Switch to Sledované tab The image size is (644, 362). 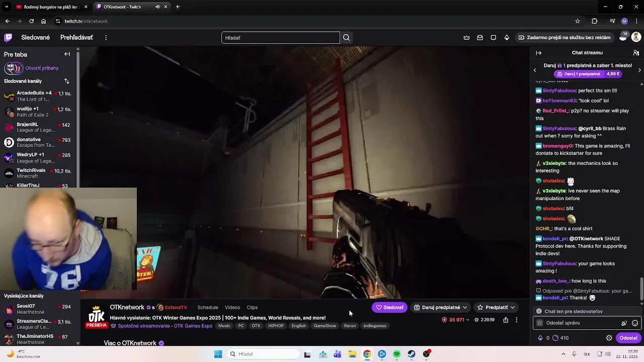pyautogui.click(x=35, y=38)
